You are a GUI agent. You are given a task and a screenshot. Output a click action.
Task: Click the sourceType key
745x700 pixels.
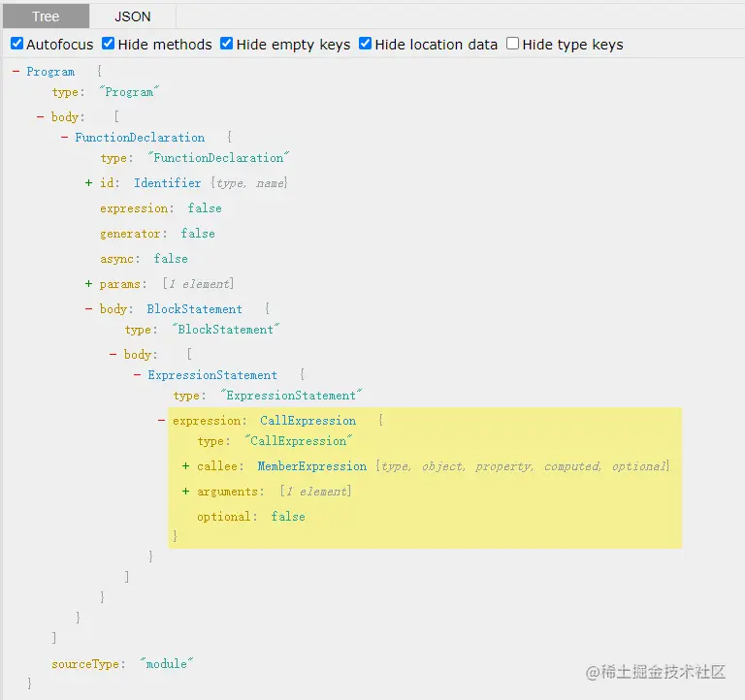click(87, 664)
